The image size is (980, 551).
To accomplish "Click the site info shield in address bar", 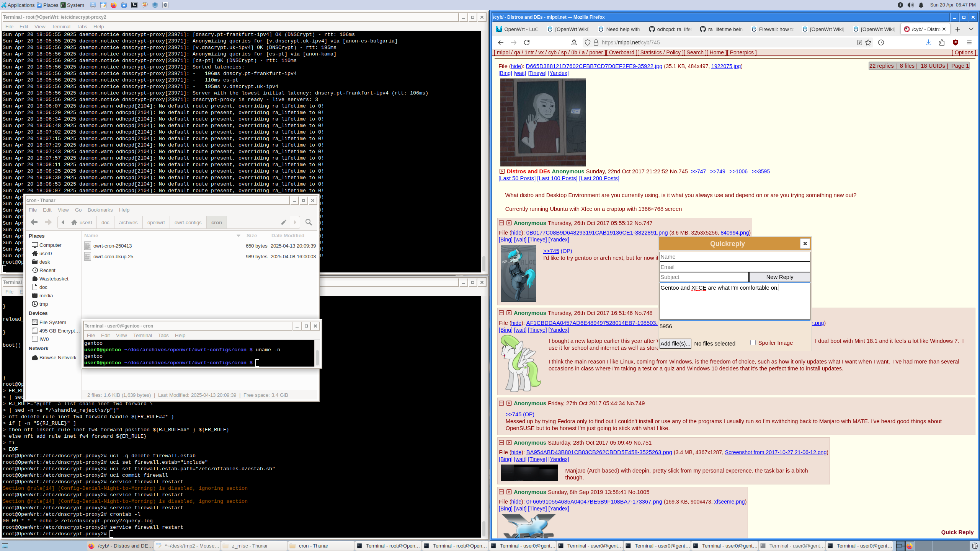I will (587, 42).
